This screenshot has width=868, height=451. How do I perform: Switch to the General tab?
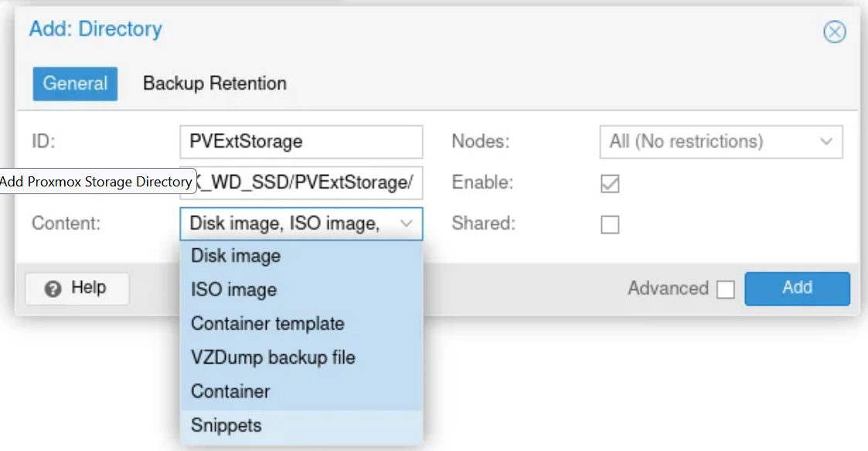coord(75,84)
